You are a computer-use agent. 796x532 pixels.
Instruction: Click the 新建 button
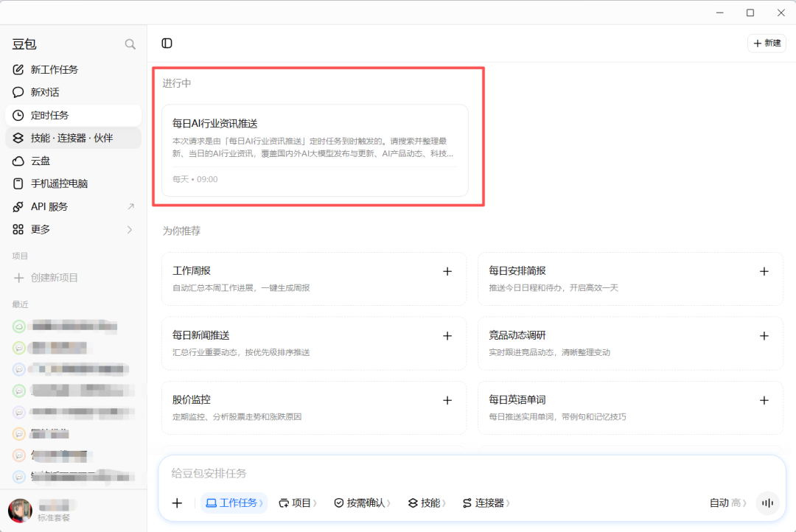click(x=767, y=43)
